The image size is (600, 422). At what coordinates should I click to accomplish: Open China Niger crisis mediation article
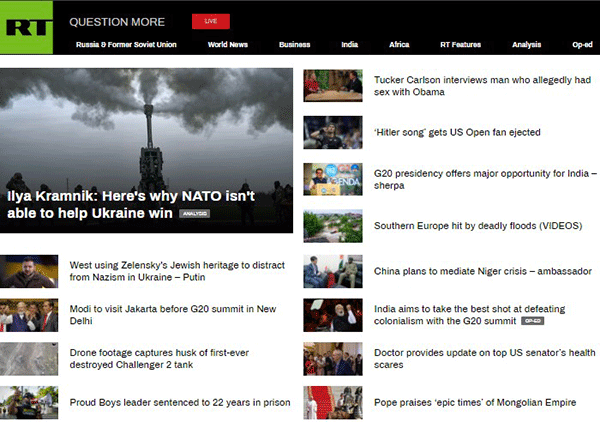pos(483,271)
